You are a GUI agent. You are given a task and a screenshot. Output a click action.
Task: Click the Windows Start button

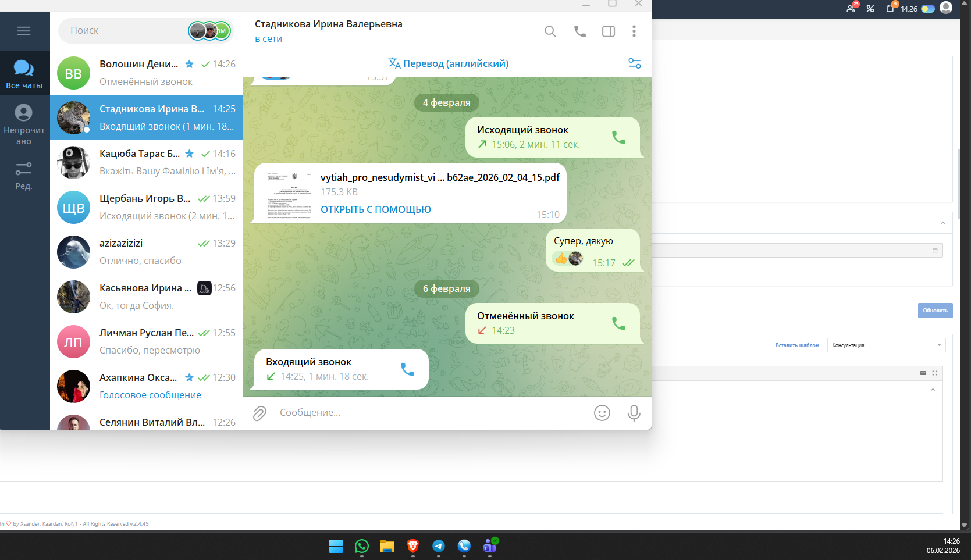336,546
